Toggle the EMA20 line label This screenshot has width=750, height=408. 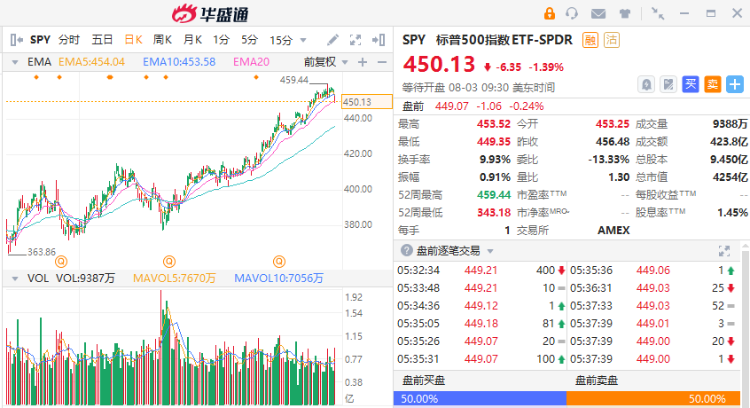tap(252, 62)
